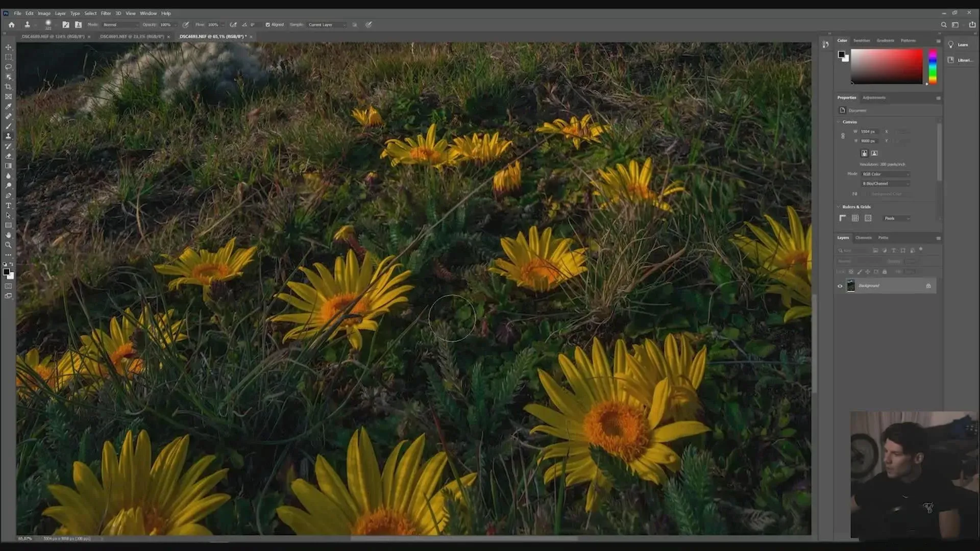This screenshot has width=980, height=551.
Task: Select the Rectangular Marquee tool
Action: click(x=8, y=57)
